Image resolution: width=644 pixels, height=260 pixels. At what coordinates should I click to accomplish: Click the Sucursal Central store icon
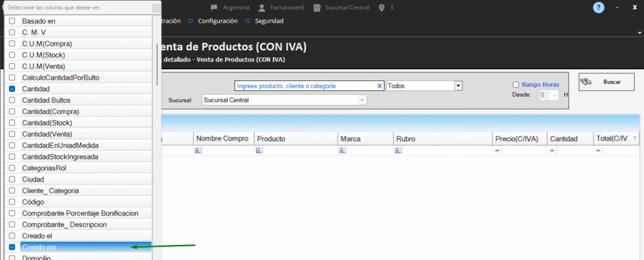(x=319, y=8)
